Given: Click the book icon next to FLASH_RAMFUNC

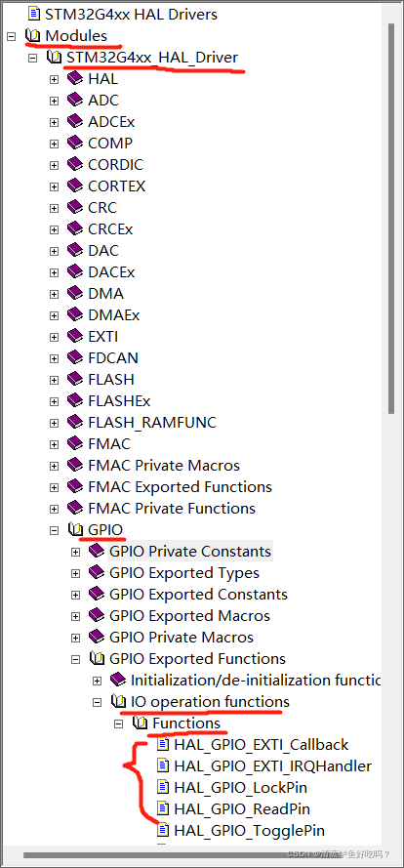Looking at the screenshot, I should [75, 423].
